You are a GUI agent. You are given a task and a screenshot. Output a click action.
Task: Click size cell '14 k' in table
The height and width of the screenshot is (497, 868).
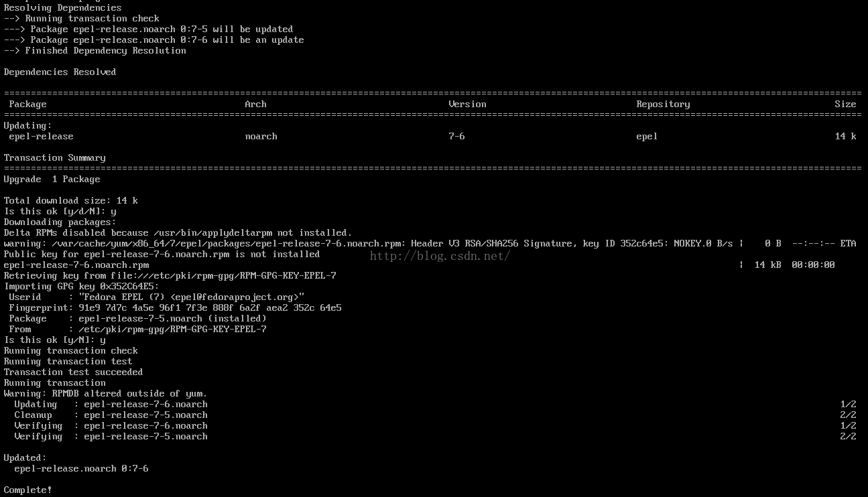click(x=846, y=137)
